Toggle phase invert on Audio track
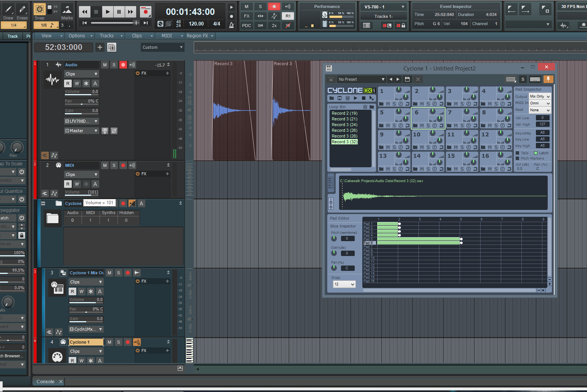 pos(114,131)
